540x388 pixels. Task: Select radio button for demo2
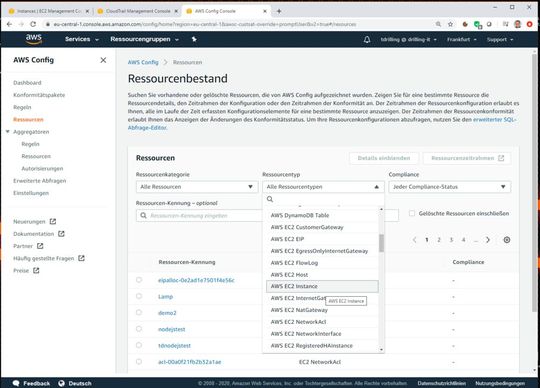139,313
